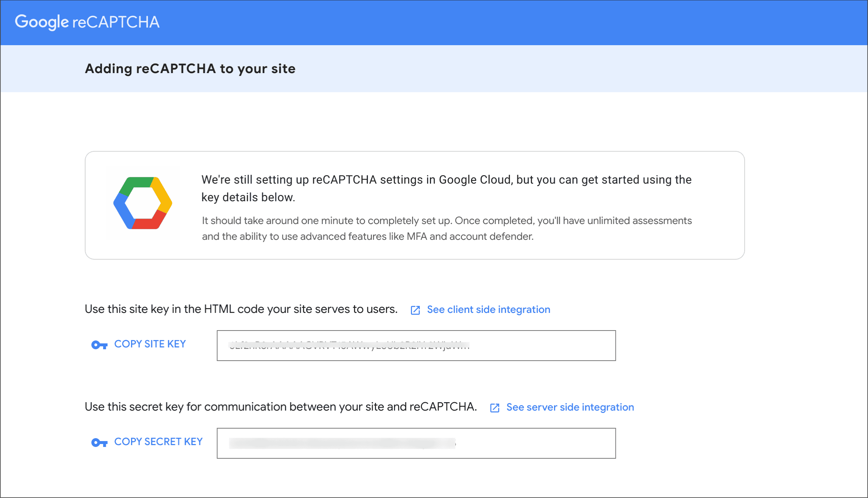The height and width of the screenshot is (498, 868).
Task: Click the 'Use this secret key' instruction text
Action: pyautogui.click(x=281, y=407)
